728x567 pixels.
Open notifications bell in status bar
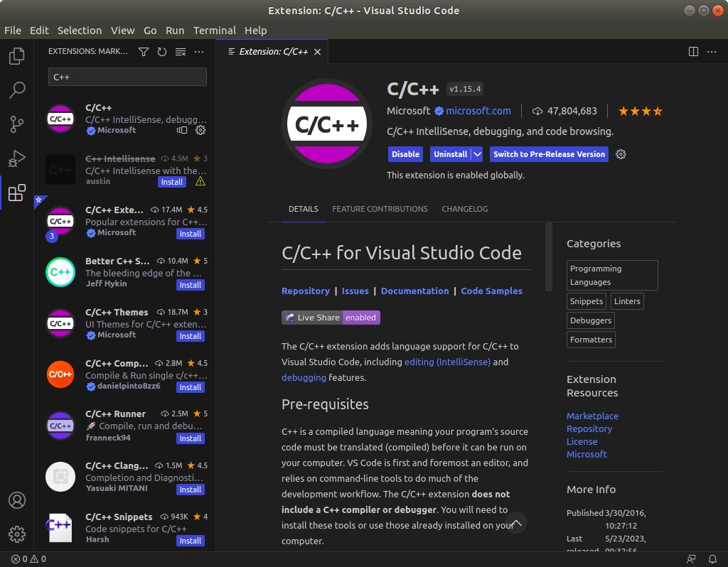click(x=712, y=559)
